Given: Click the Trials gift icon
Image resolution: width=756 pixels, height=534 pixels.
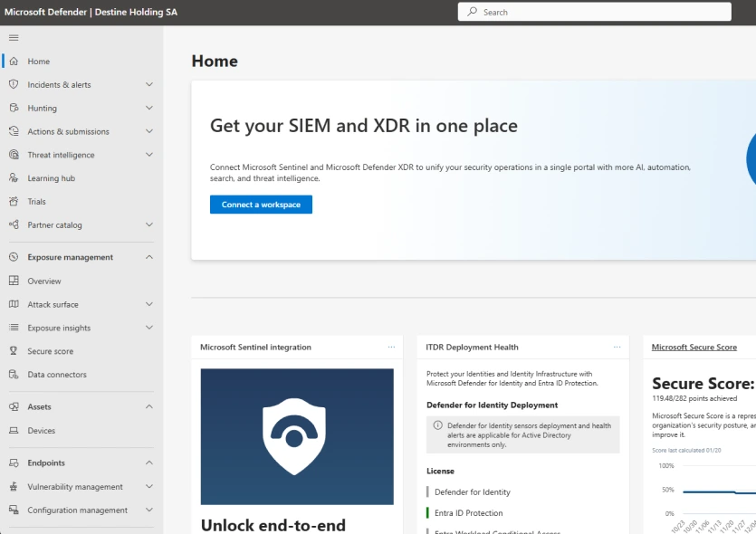Looking at the screenshot, I should (14, 202).
